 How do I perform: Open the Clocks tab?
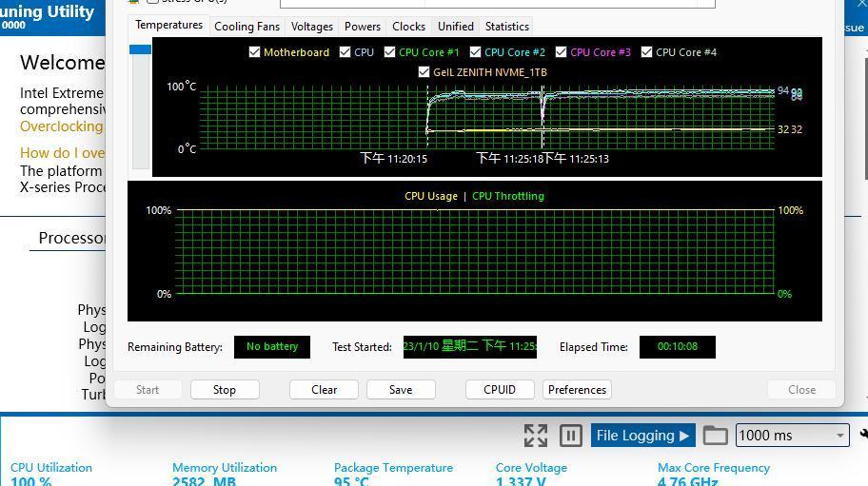tap(408, 27)
